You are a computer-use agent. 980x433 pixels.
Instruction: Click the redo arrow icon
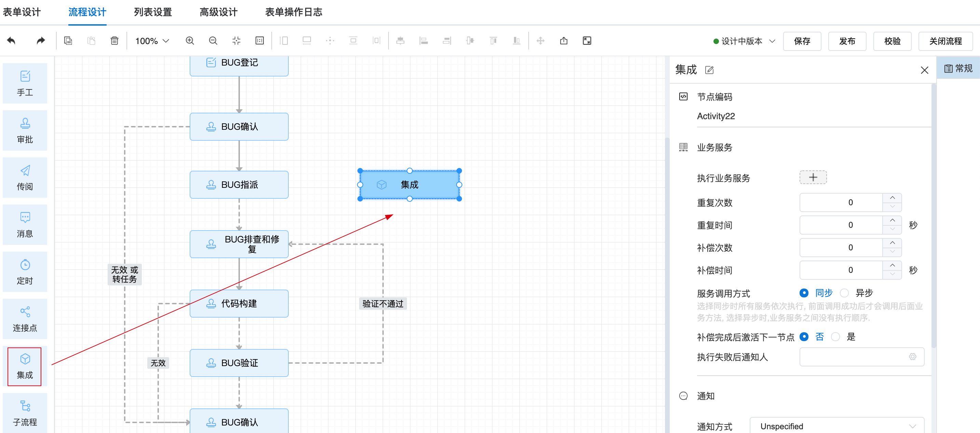(40, 41)
